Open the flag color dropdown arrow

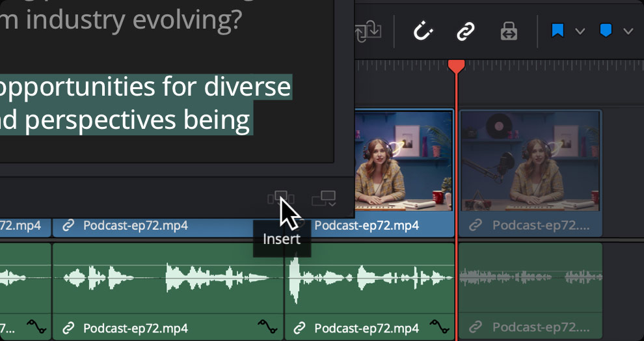pos(580,31)
